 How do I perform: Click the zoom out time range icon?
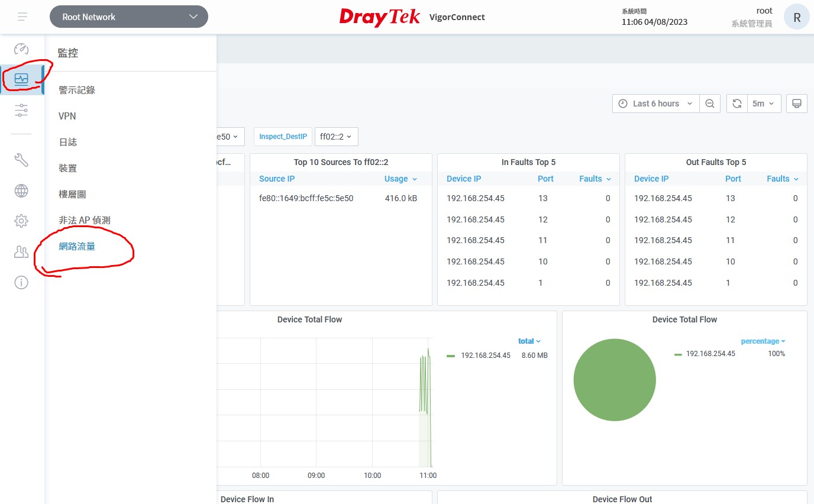[x=710, y=104]
